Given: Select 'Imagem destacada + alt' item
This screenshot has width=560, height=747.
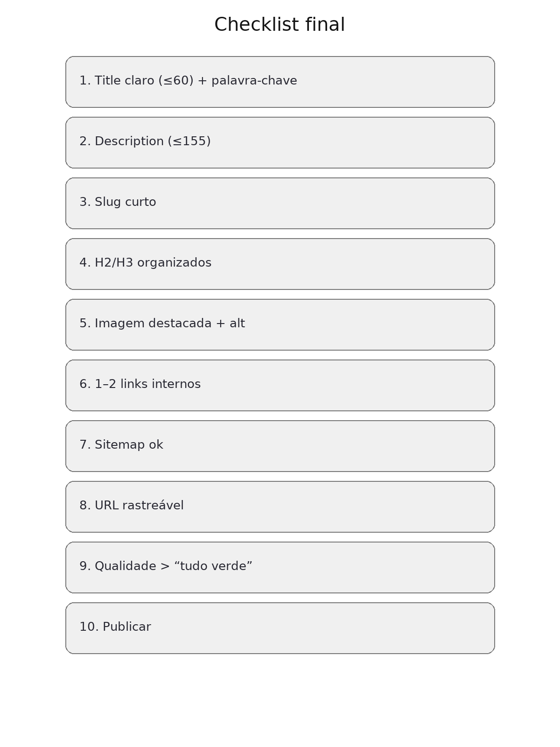Looking at the screenshot, I should [280, 324].
